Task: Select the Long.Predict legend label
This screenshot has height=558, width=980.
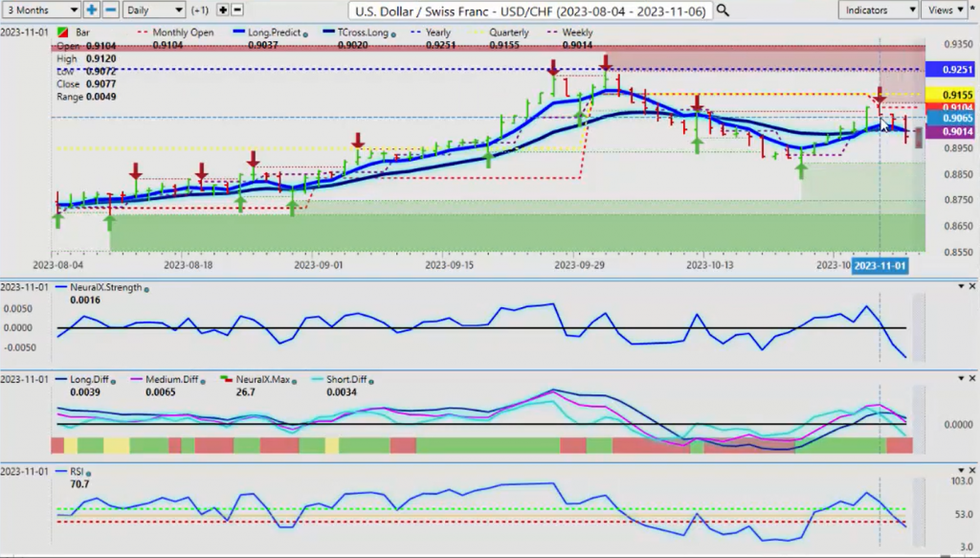Action: pos(275,33)
